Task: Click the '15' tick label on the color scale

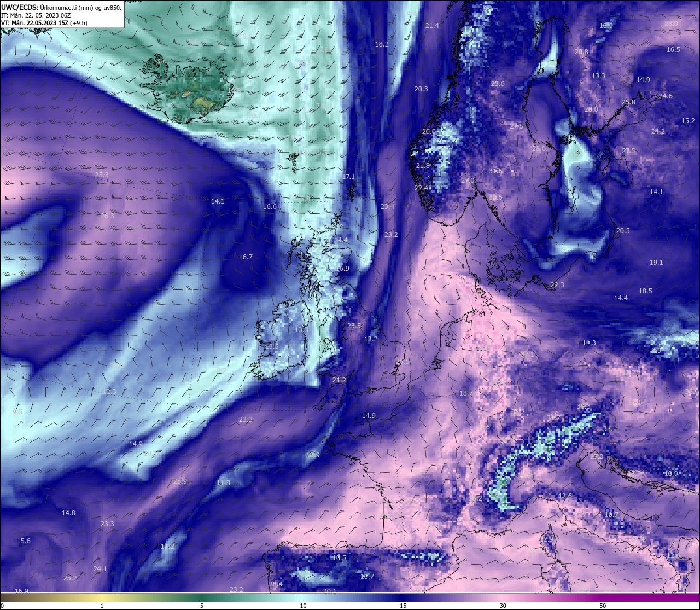Action: point(402,606)
